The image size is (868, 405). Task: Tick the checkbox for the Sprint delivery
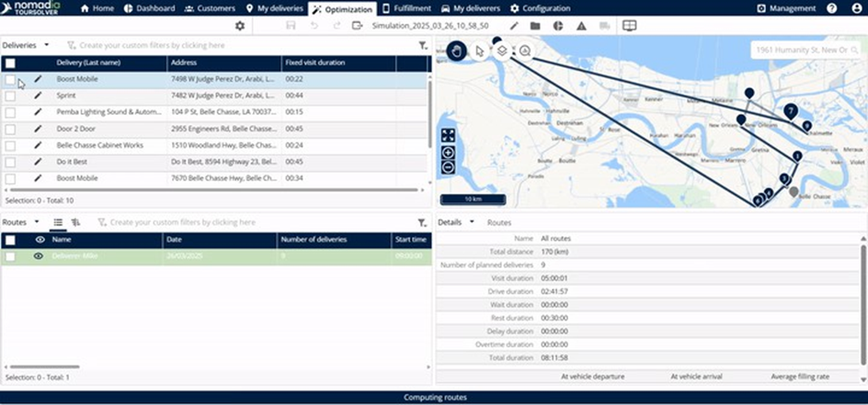pyautogui.click(x=10, y=96)
